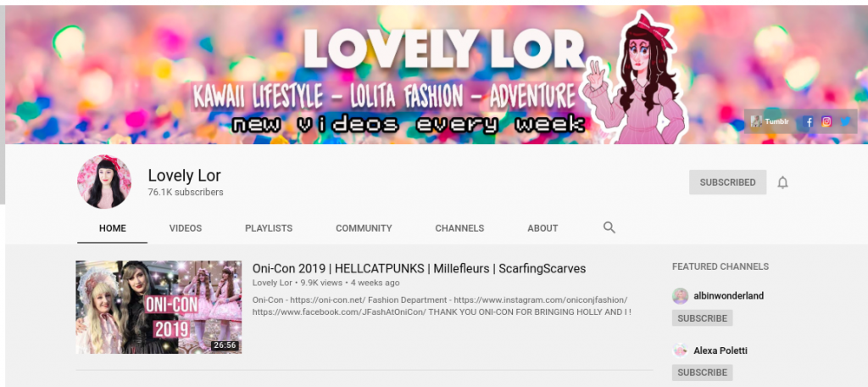Screen dimensions: 868x387
Task: Click the albinwonderland channel avatar
Action: pyautogui.click(x=681, y=296)
